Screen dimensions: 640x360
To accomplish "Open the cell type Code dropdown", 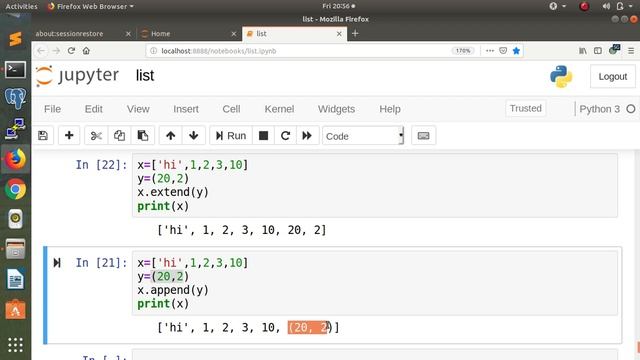I will coord(363,136).
